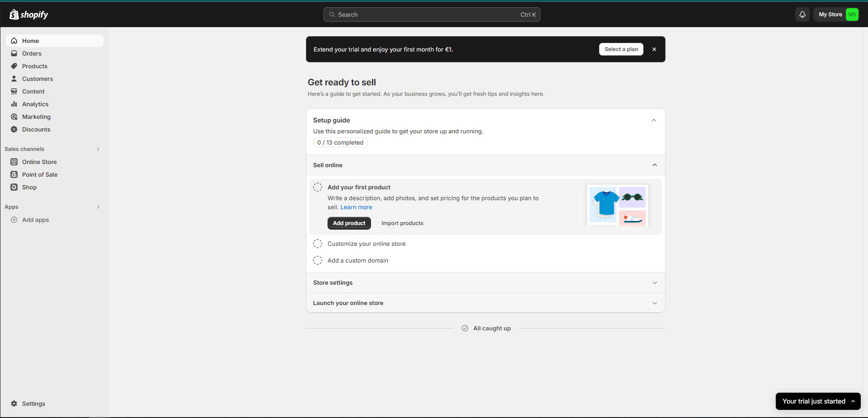The width and height of the screenshot is (868, 418).
Task: Click the Add apps plus icon
Action: [x=14, y=220]
